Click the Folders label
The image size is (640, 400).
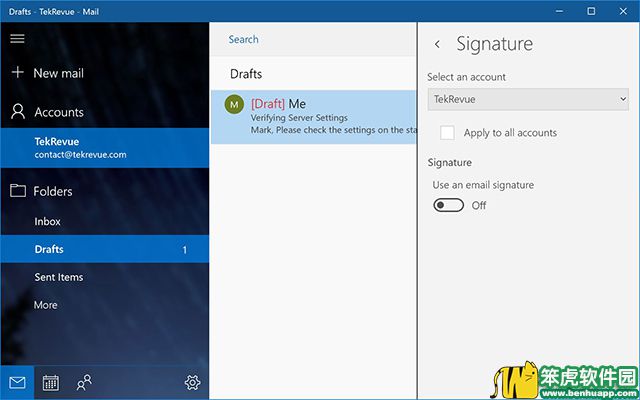coord(53,191)
